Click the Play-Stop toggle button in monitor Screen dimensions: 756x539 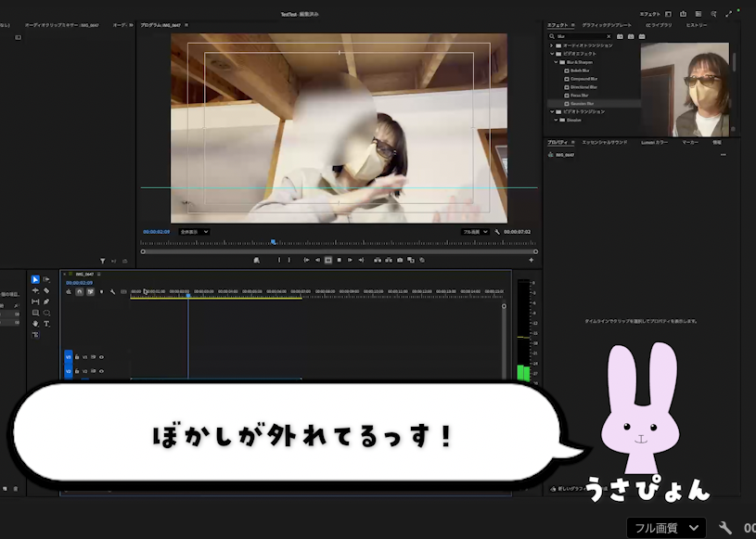tap(327, 260)
